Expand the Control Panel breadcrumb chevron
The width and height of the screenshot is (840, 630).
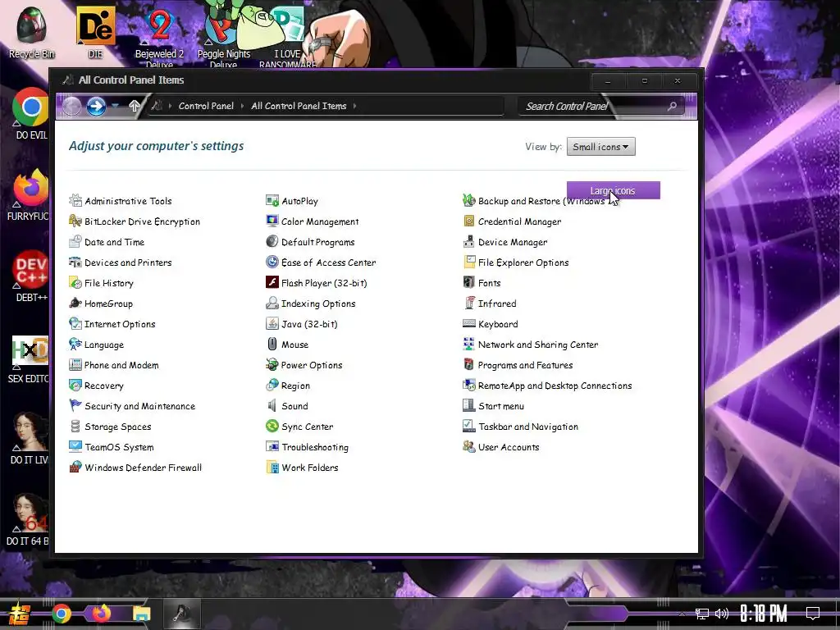tap(242, 106)
